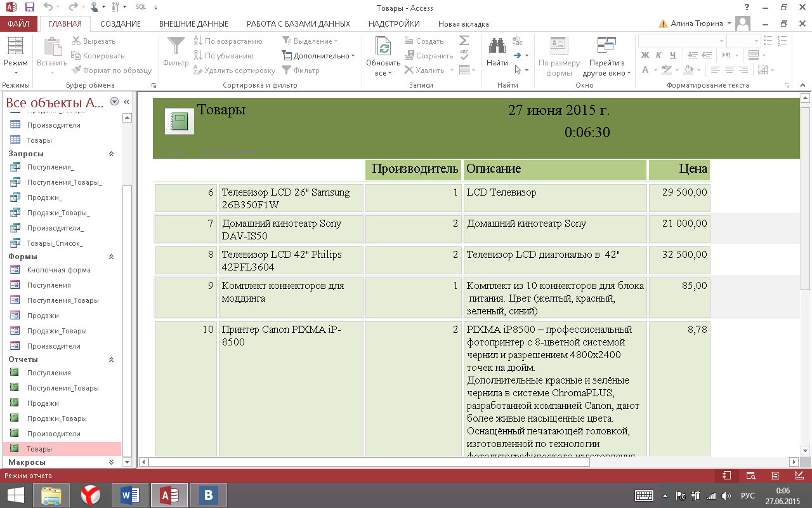Toggle italic К formatting
The width and height of the screenshot is (812, 508).
(x=658, y=55)
